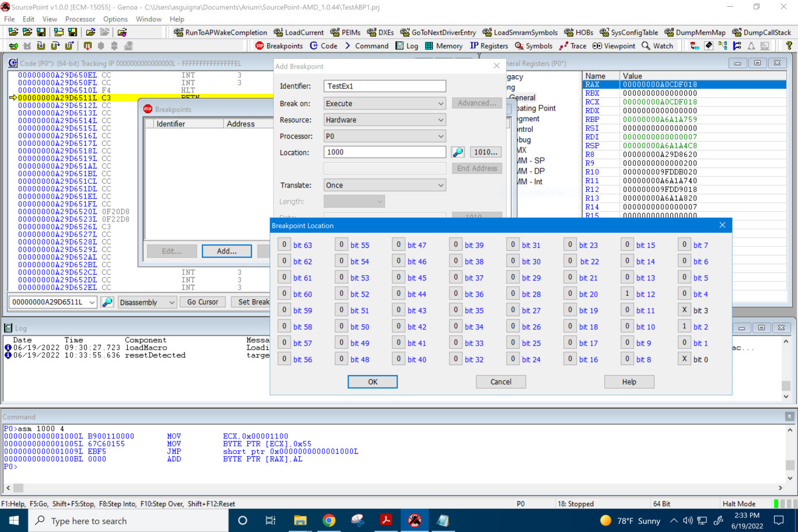The width and height of the screenshot is (798, 532).
Task: Open the Break on dropdown
Action: [x=384, y=103]
